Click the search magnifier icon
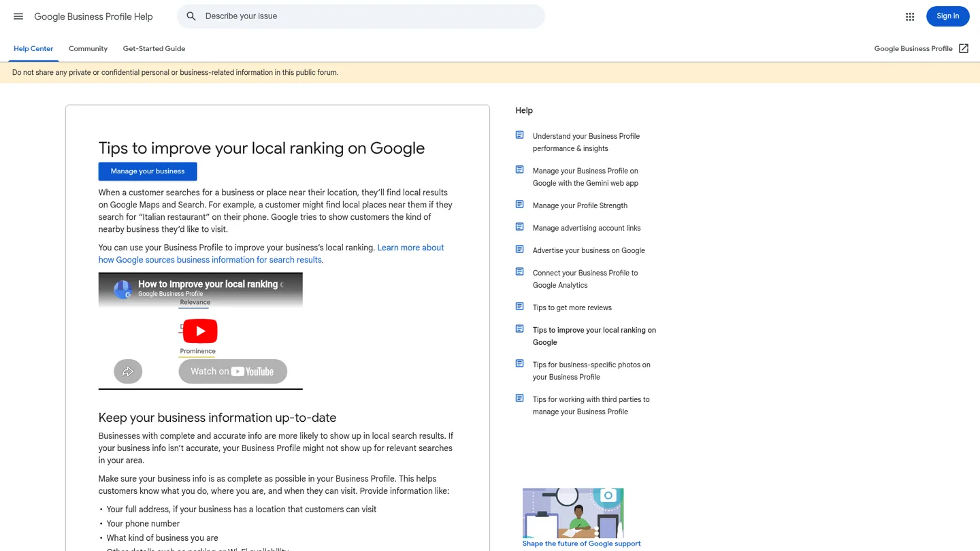Image resolution: width=980 pixels, height=551 pixels. (x=191, y=16)
